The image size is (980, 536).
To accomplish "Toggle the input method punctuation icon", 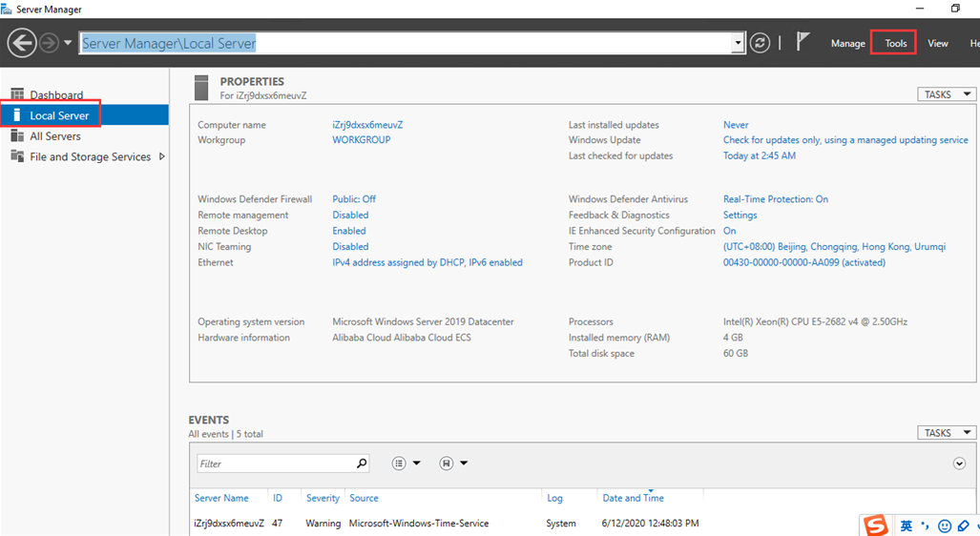I will click(x=925, y=526).
